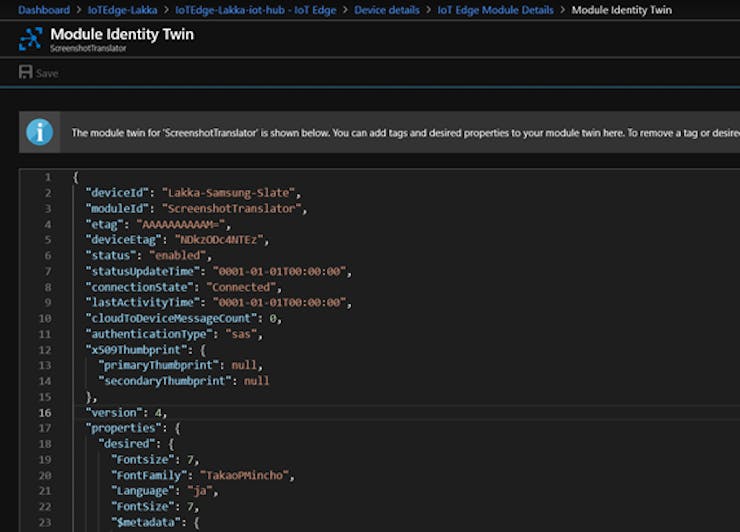Click the FontFamily value "TakaoPMincho"
The height and width of the screenshot is (532, 740).
tap(244, 475)
